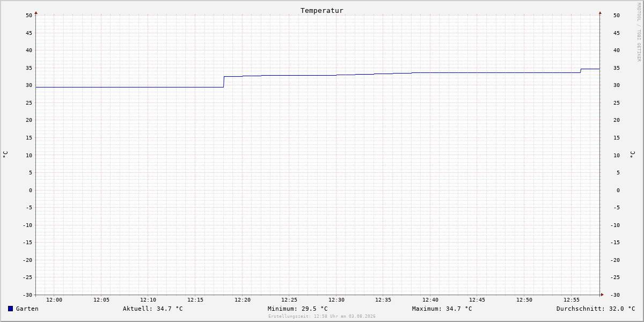Screen dimensions: 644x322
Task: Click the 12:30 time axis label
Action: (x=336, y=300)
